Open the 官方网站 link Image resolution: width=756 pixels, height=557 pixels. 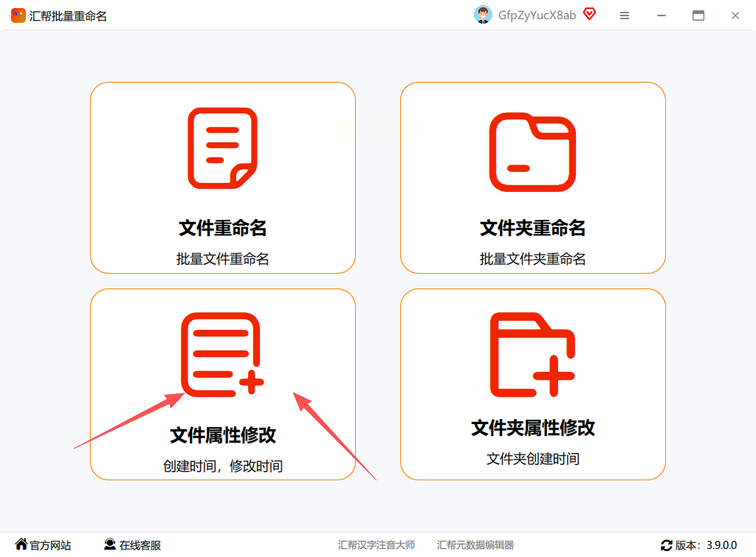[51, 545]
